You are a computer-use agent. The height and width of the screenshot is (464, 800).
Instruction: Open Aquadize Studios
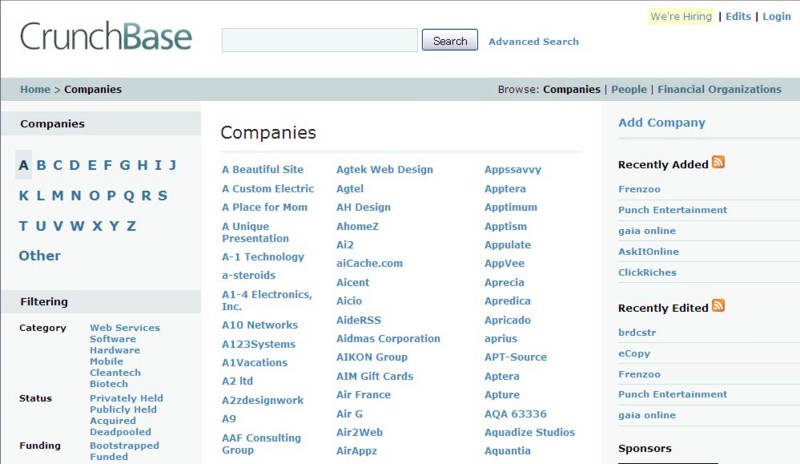coord(530,432)
